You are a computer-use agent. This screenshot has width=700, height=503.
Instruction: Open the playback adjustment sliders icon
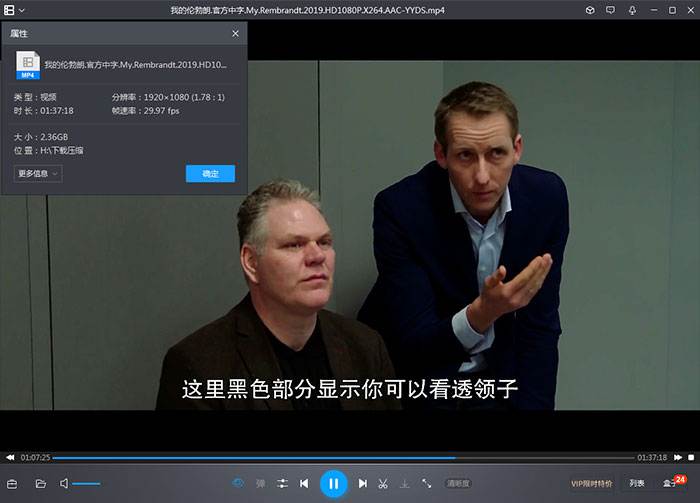282,483
